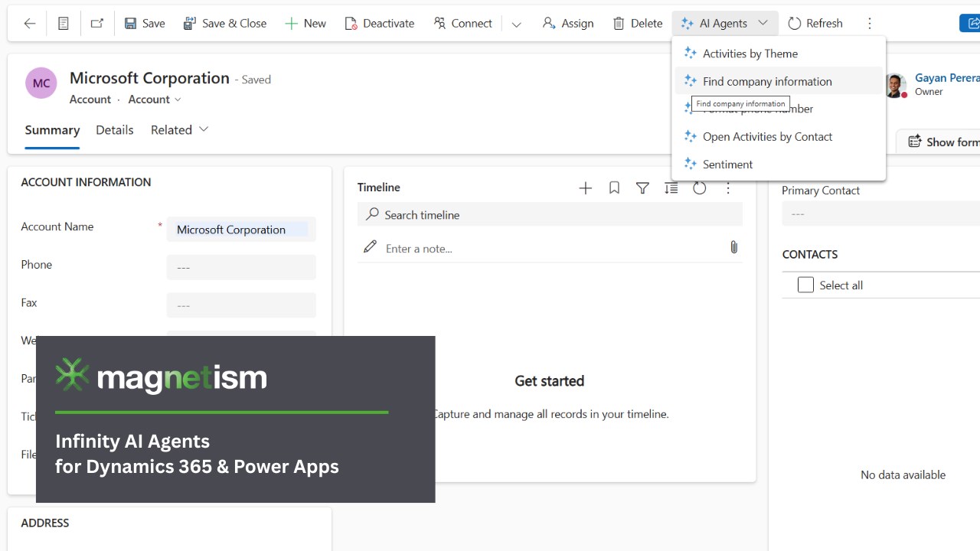The image size is (980, 551).
Task: Create a New record
Action: [x=305, y=24]
